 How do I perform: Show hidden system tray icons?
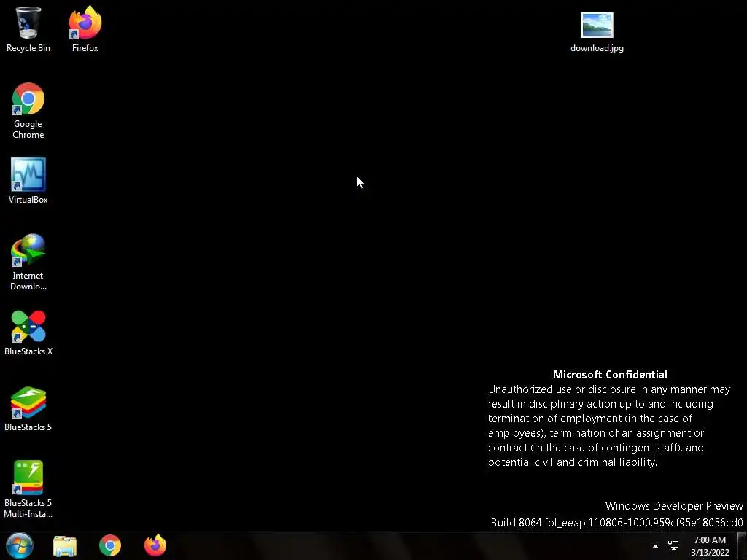point(656,546)
